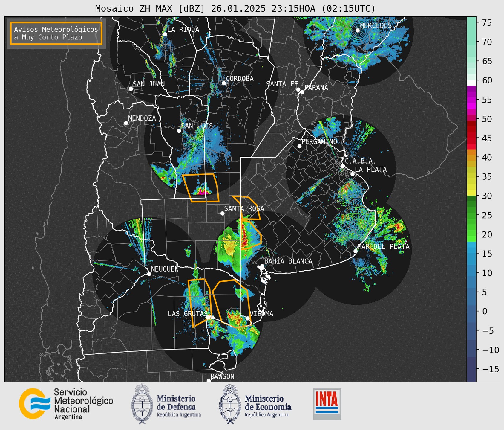Click the Servicio Meteorológico Nacional text
Screen dimensions: 504x430
coord(84,401)
